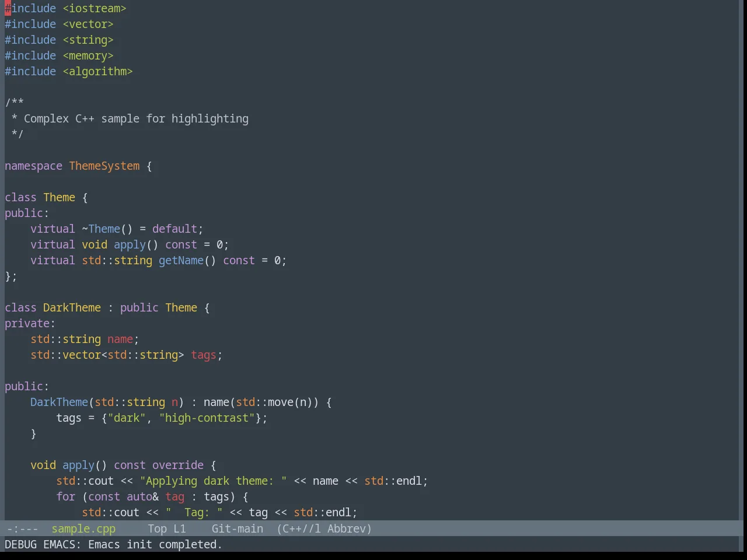Screen dimensions: 747x560
Task: Click sample.cpp buffer name in mode line
Action: tap(83, 528)
